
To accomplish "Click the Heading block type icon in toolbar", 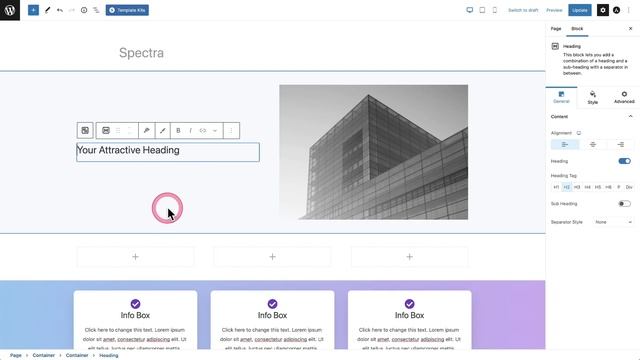I will 106,131.
